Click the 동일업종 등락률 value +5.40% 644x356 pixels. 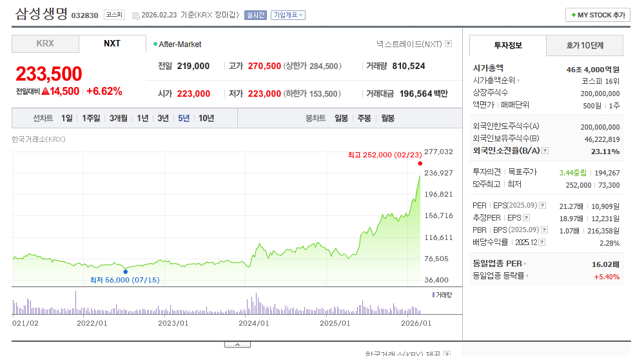[x=607, y=277]
